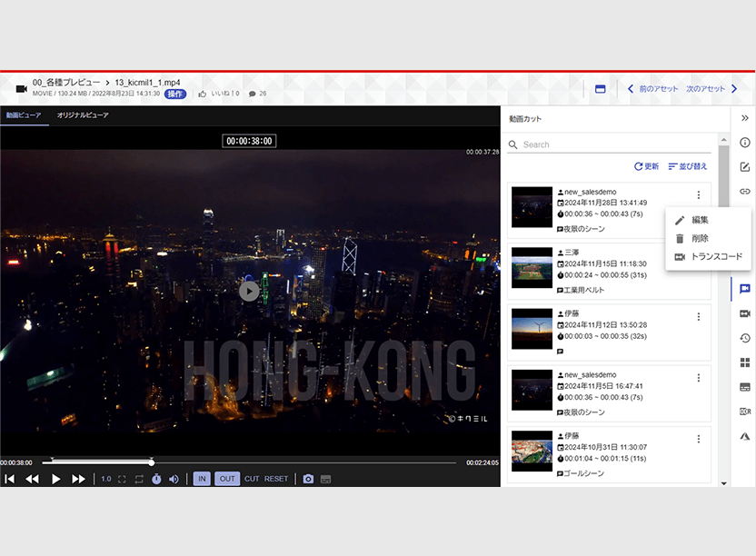The width and height of the screenshot is (756, 556).
Task: Set the IN point
Action: [202, 479]
